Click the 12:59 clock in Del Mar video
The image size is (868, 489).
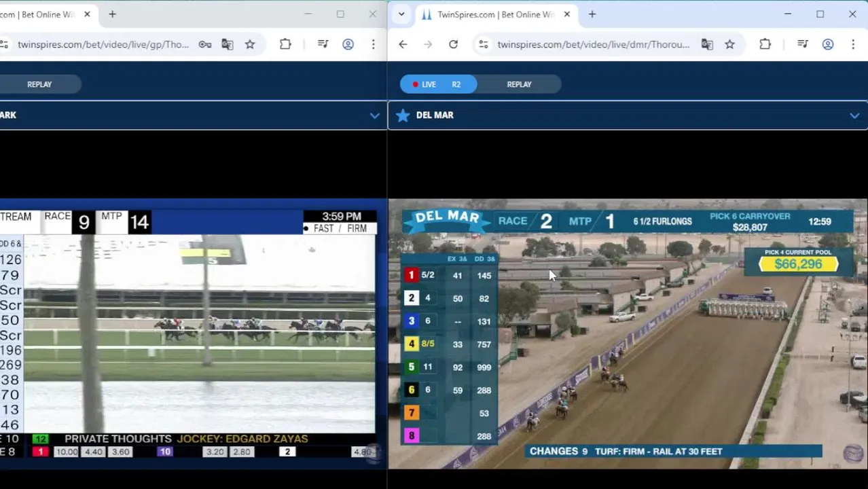point(820,221)
